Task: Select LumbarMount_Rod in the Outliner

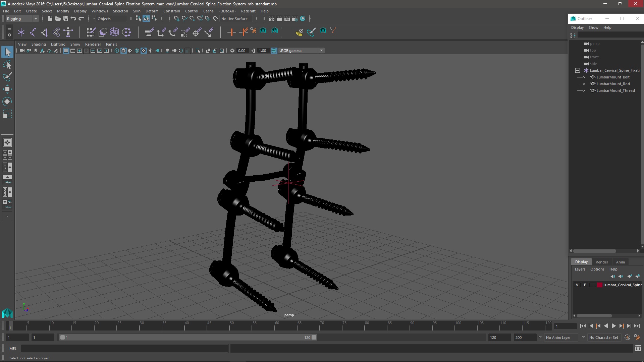Action: 613,84
